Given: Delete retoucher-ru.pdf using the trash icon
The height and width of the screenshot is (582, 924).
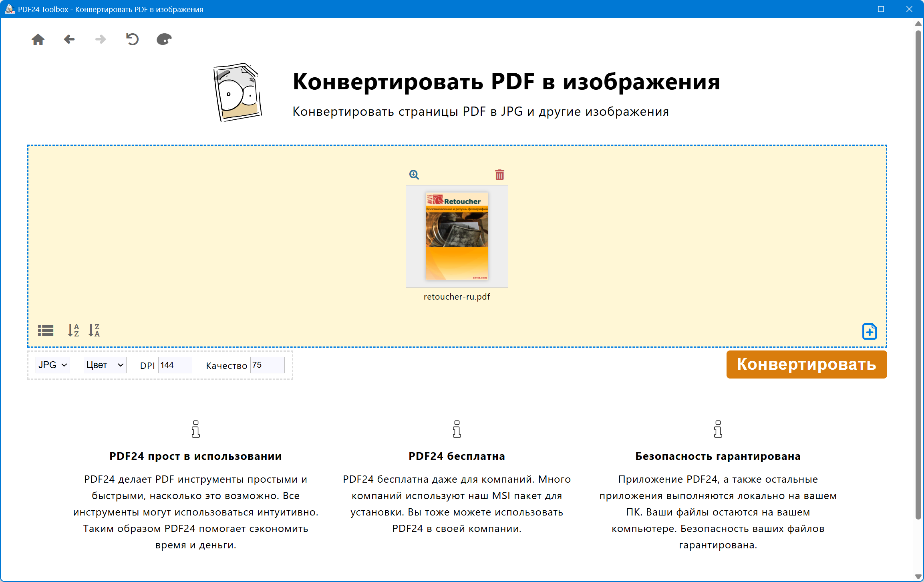Looking at the screenshot, I should click(499, 175).
